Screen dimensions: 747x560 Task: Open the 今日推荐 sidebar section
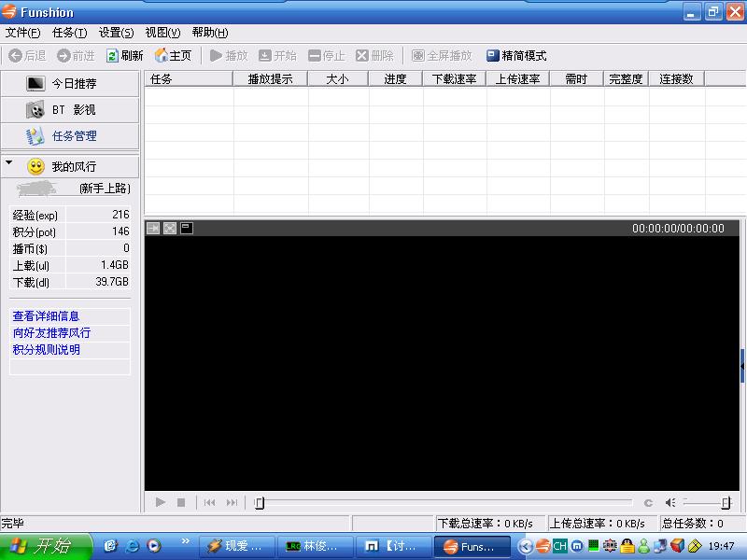pos(70,83)
